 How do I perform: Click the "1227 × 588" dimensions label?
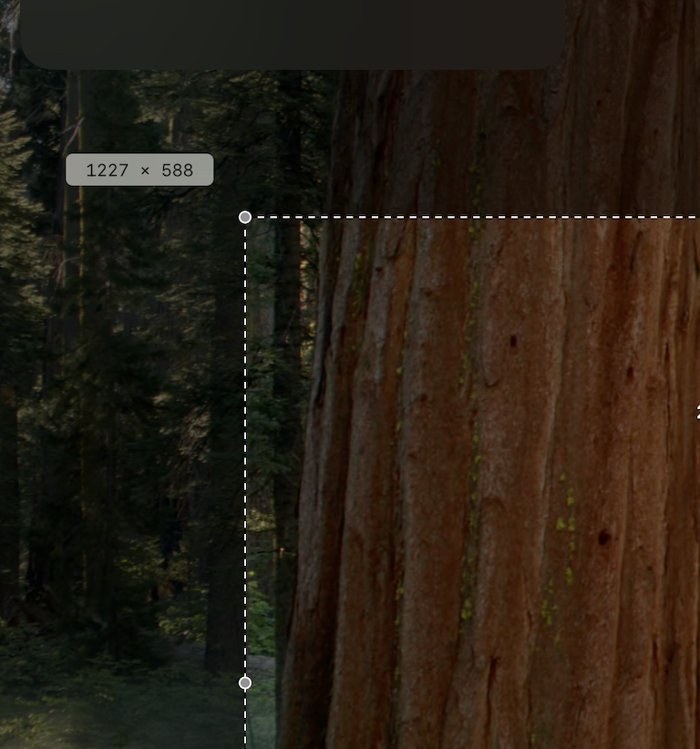[x=139, y=169]
